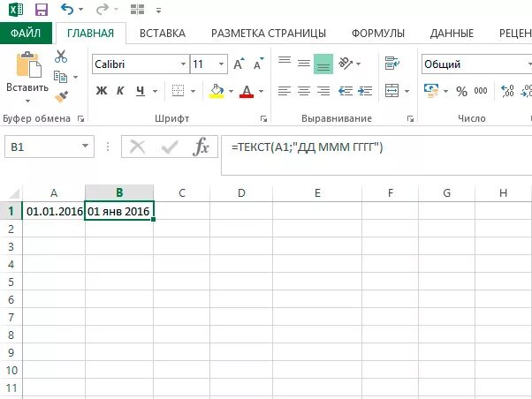The height and width of the screenshot is (399, 532).
Task: Apply cell borders icon
Action: coord(178,91)
